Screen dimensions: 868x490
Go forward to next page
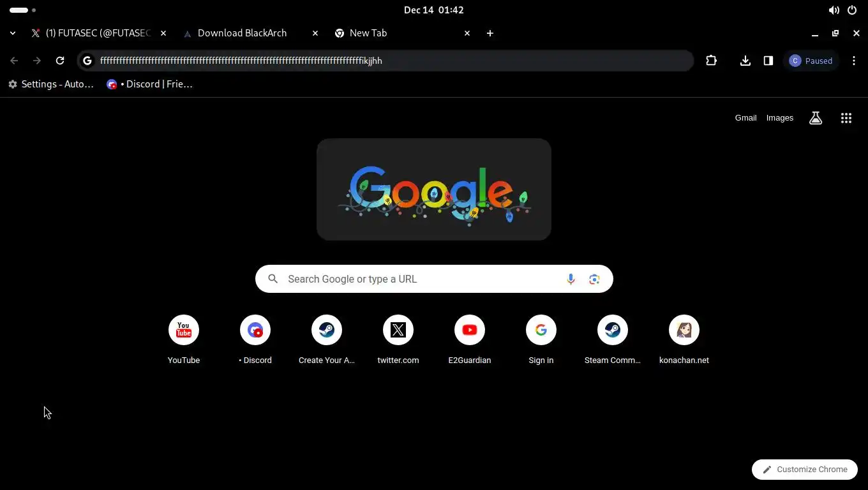point(37,61)
